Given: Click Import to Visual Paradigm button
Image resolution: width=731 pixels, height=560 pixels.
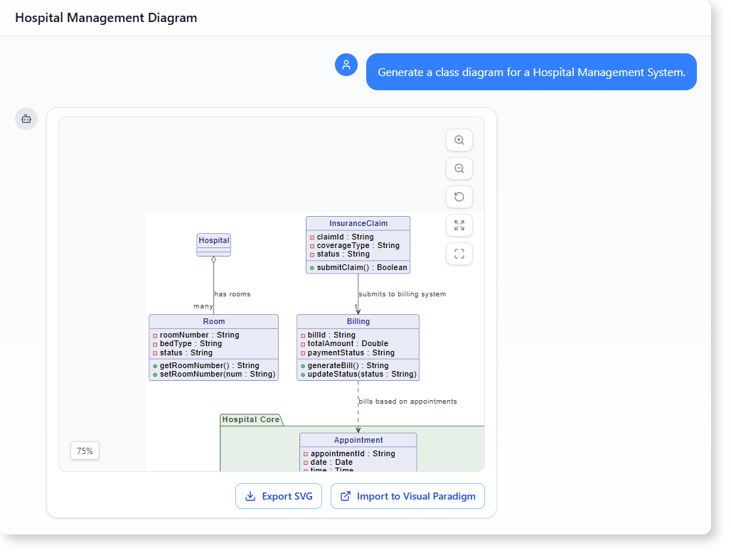Looking at the screenshot, I should click(x=407, y=496).
